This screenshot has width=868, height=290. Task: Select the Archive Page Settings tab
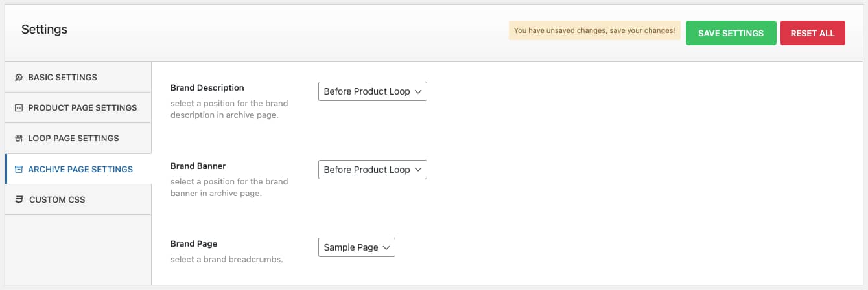[x=78, y=169]
